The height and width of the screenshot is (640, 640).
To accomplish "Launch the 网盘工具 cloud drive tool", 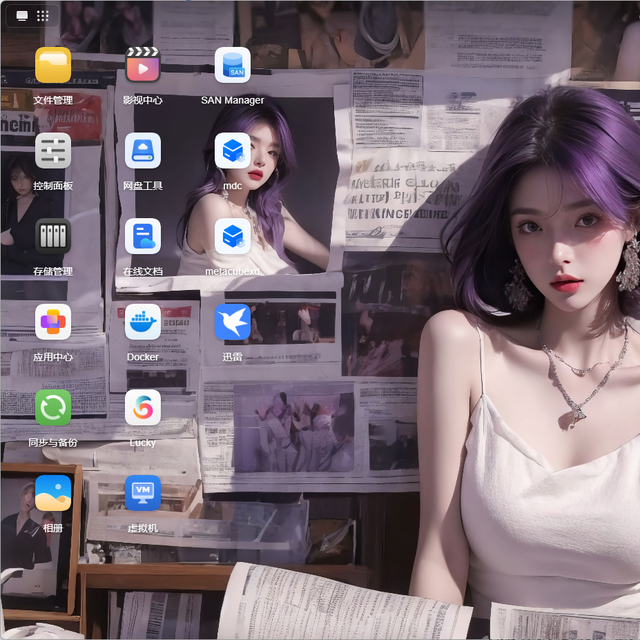I will point(143,151).
